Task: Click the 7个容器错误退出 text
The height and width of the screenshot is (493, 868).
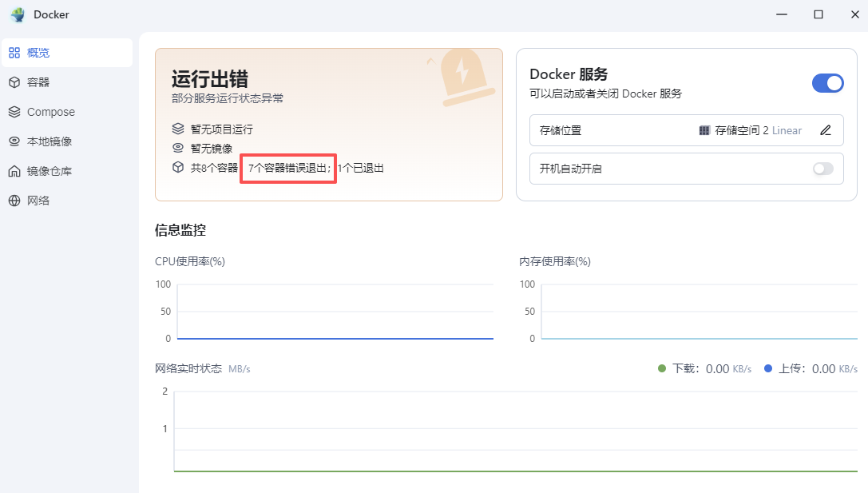Action: (x=290, y=168)
